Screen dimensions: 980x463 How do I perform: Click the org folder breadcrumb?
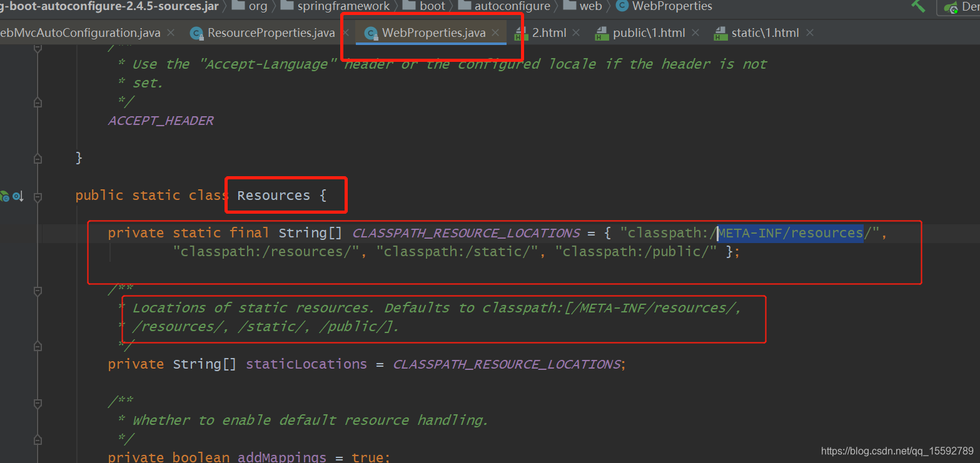point(249,6)
